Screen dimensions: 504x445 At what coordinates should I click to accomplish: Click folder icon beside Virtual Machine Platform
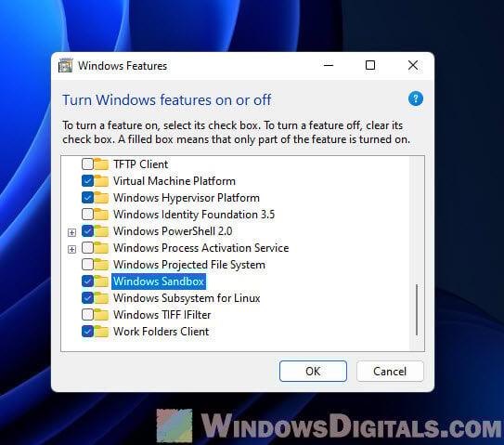click(x=101, y=181)
